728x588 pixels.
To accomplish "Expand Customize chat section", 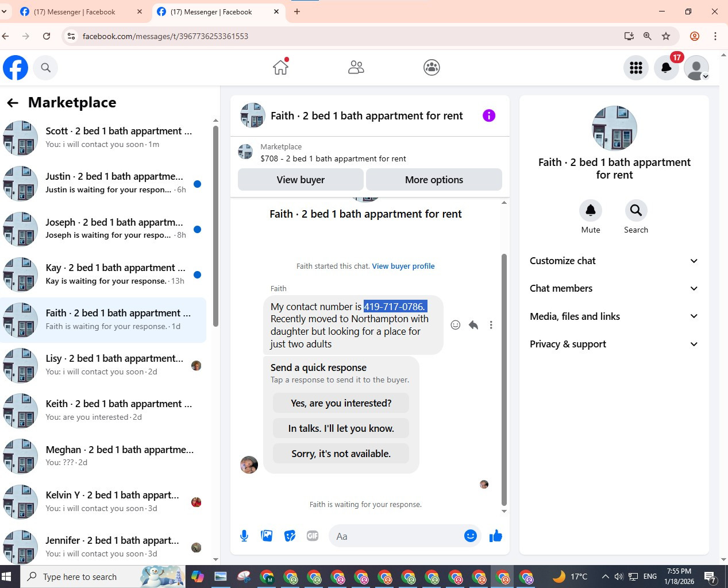I will (614, 261).
